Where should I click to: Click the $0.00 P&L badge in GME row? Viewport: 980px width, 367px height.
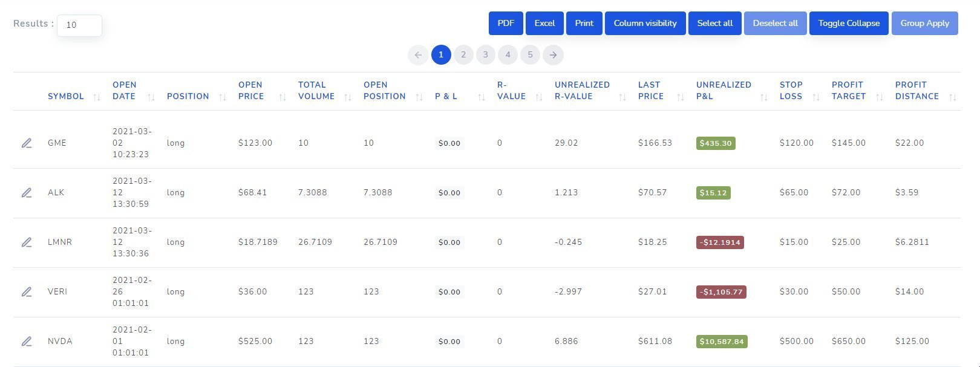tap(449, 143)
